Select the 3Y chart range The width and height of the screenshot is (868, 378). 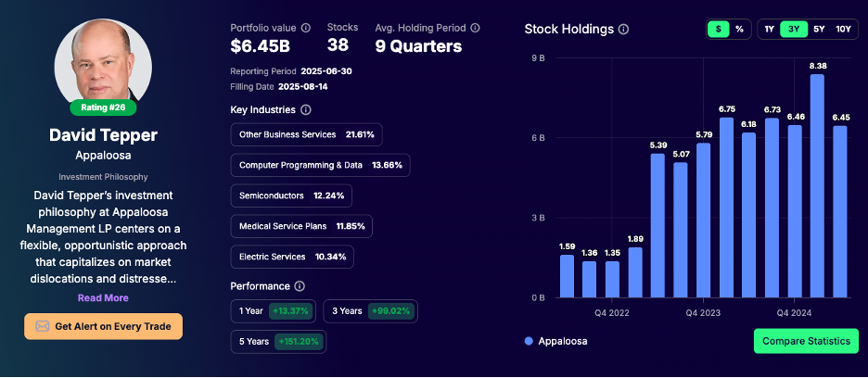(794, 30)
